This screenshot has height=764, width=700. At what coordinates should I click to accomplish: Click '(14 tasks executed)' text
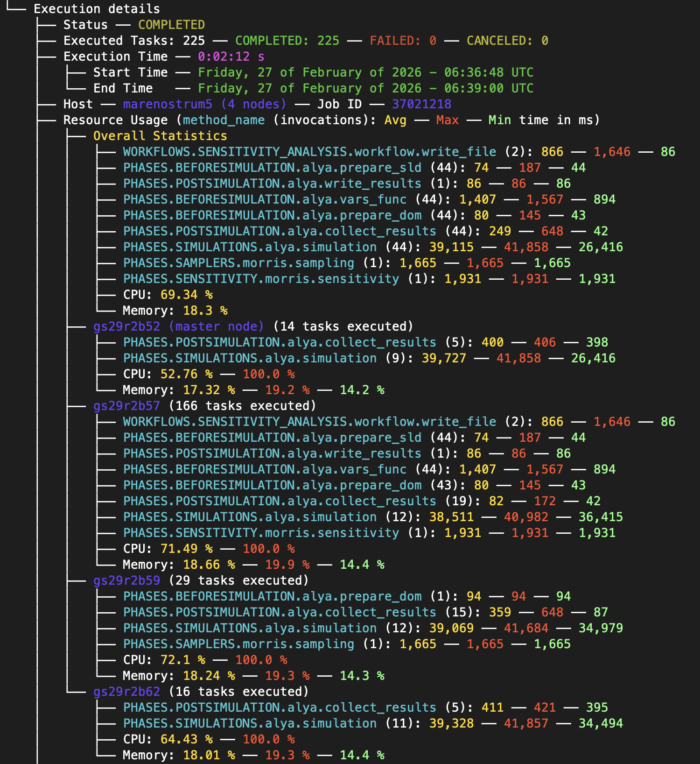343,326
